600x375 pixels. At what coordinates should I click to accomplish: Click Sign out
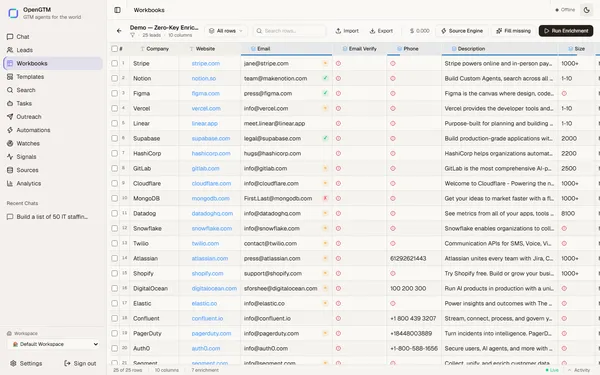[x=80, y=363]
